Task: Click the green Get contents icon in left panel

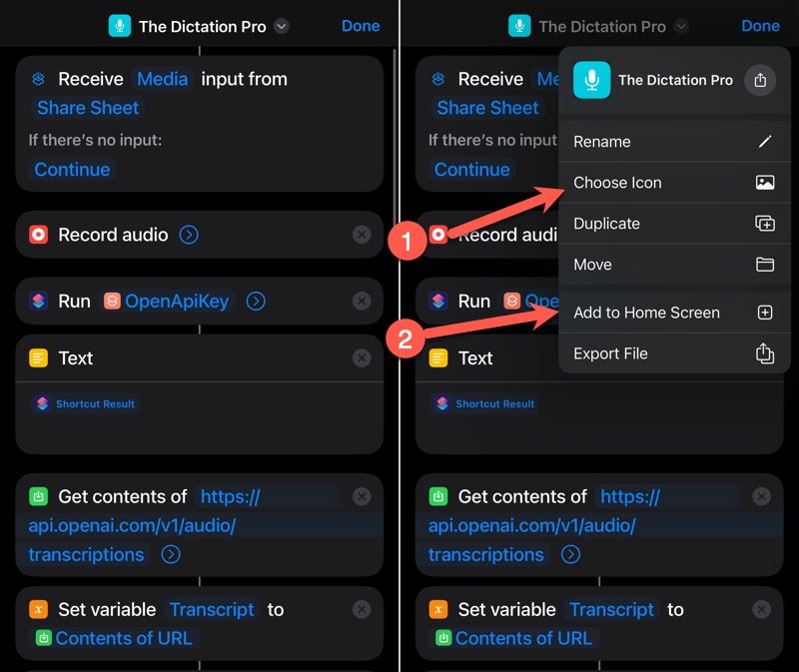Action: [39, 496]
